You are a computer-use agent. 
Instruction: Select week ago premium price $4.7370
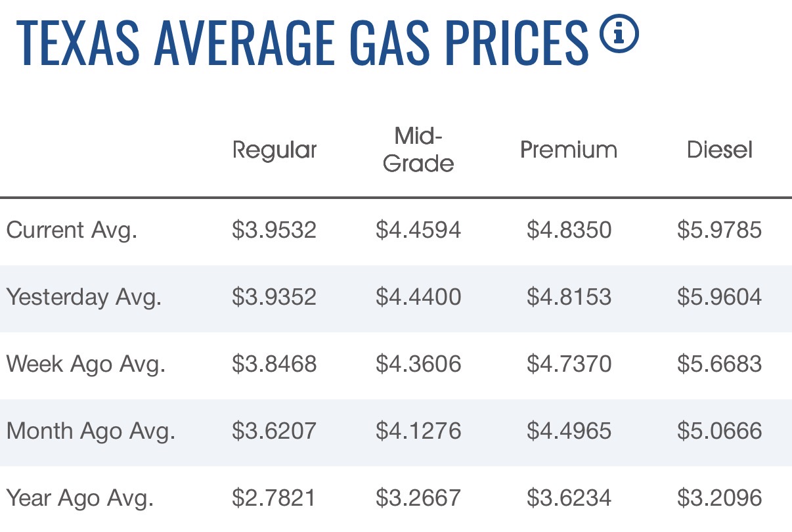[x=569, y=364]
